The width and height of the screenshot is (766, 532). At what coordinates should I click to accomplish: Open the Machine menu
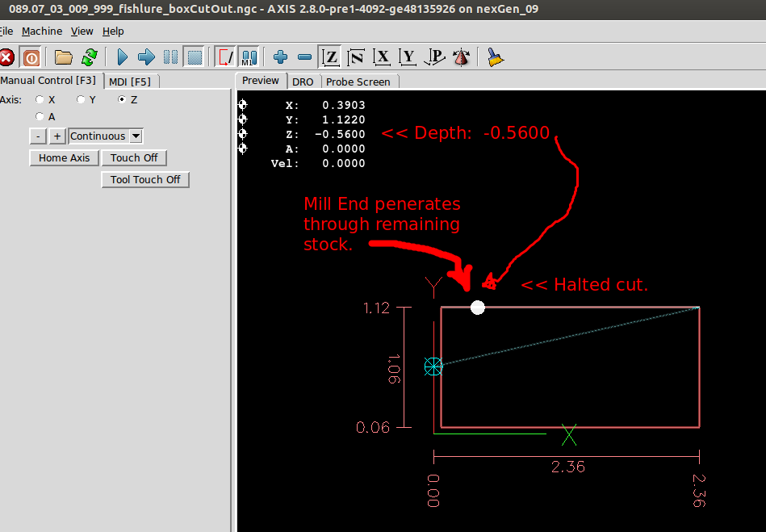point(42,31)
